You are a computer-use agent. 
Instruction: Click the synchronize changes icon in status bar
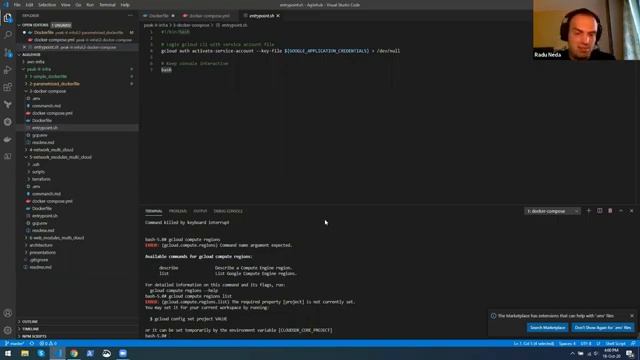pyautogui.click(x=32, y=343)
